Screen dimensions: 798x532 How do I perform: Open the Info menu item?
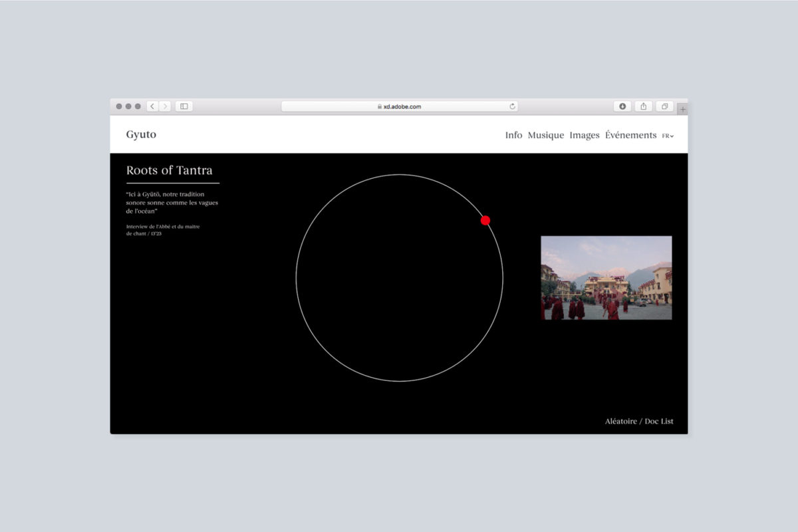513,135
